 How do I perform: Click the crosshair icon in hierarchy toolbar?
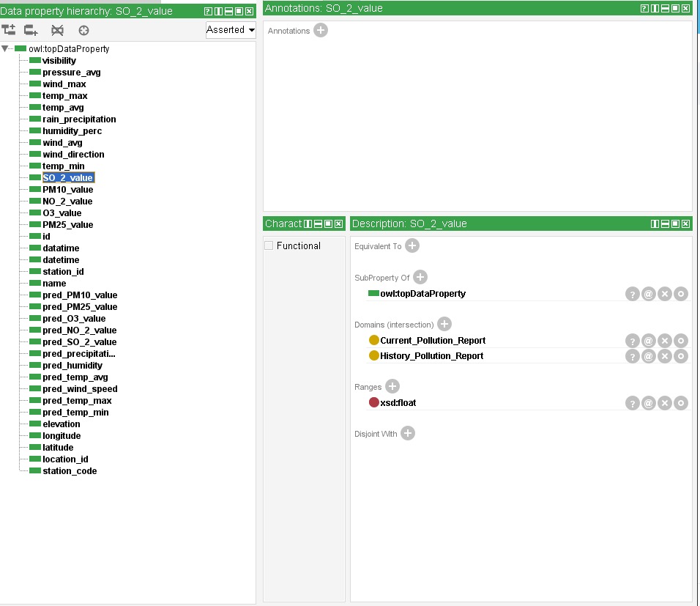(83, 30)
